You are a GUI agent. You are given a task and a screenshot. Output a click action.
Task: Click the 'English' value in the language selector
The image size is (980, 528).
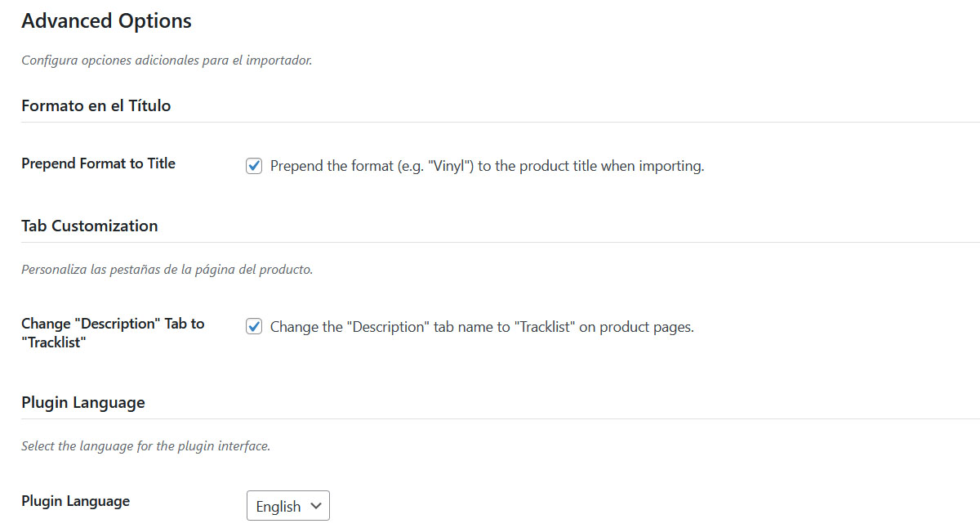coord(278,507)
